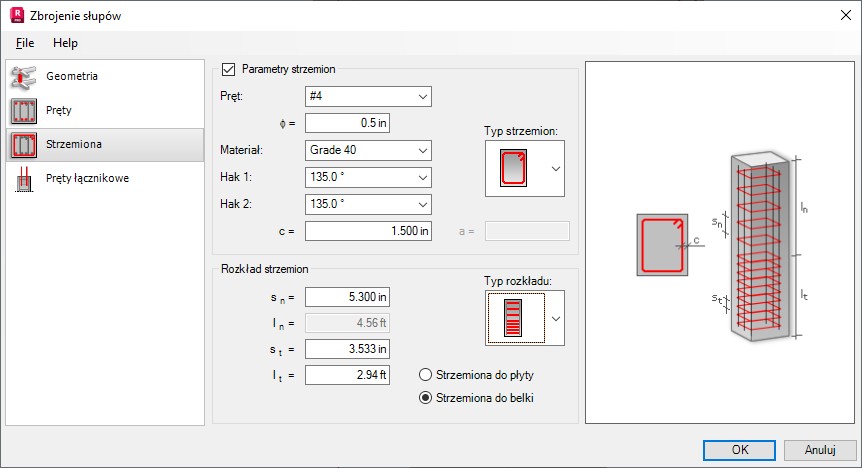
Task: Open the Materiał Grade 40 dropdown
Action: click(368, 150)
